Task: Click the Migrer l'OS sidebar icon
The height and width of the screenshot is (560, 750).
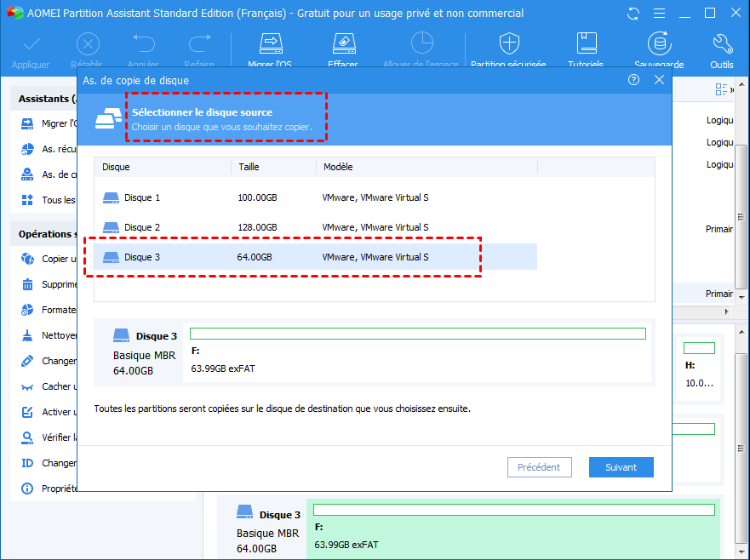Action: [x=27, y=123]
